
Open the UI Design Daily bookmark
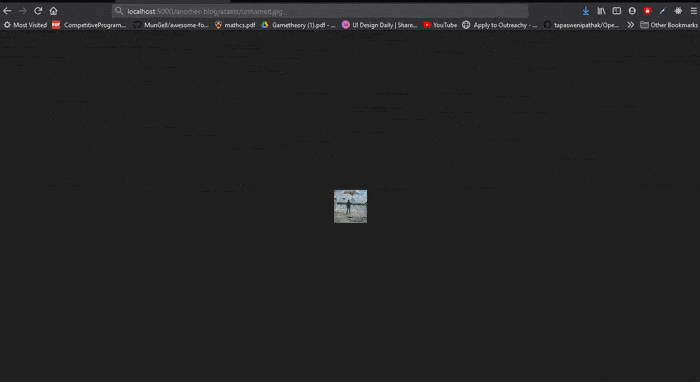click(x=379, y=25)
